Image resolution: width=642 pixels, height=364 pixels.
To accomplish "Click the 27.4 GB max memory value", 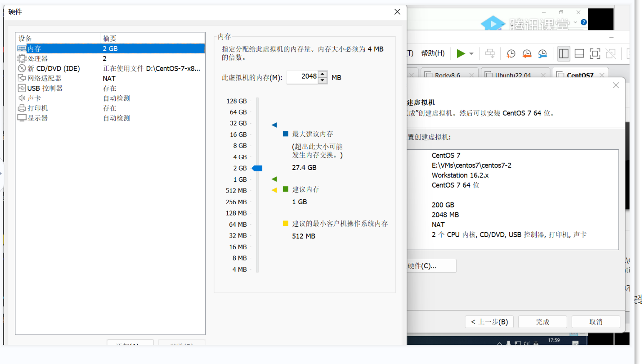I will coord(304,168).
